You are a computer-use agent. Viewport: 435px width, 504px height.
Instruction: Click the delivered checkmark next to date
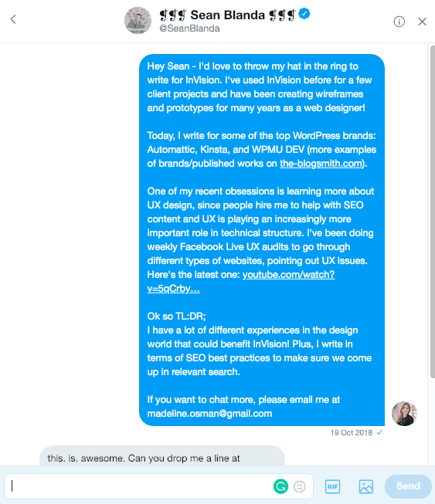click(x=379, y=432)
